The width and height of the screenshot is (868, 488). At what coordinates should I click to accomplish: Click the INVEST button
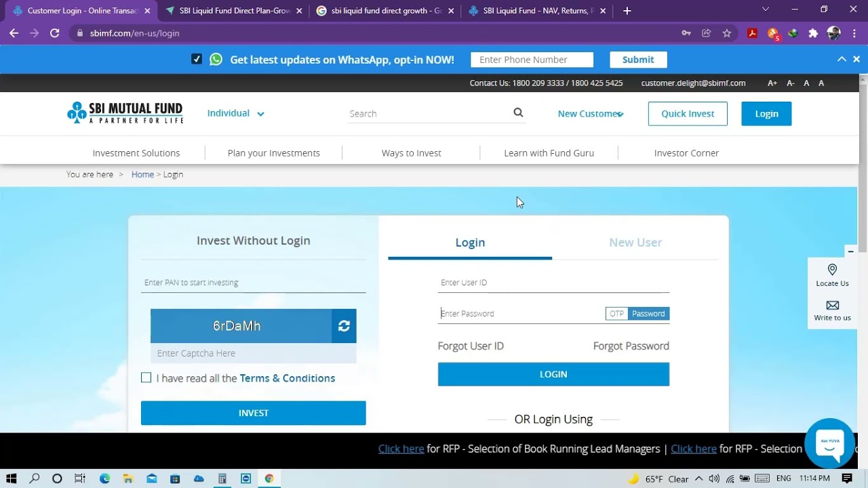pyautogui.click(x=254, y=413)
